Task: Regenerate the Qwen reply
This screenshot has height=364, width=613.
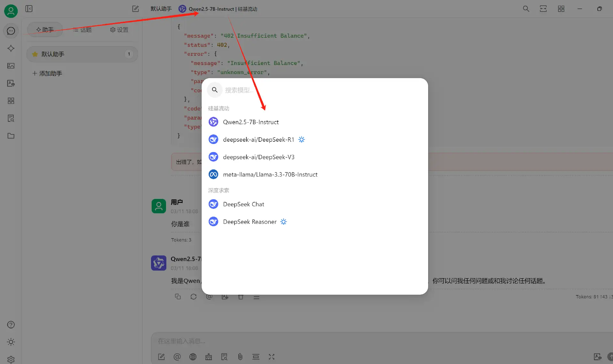Action: [193, 297]
